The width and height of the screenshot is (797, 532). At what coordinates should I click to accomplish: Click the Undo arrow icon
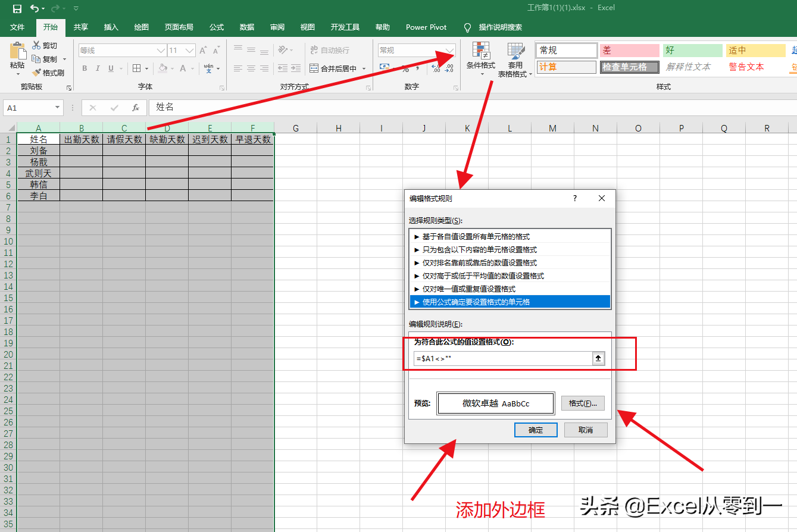35,8
